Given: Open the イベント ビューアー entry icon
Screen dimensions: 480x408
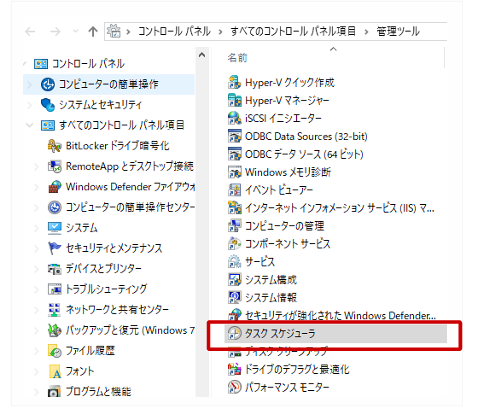Looking at the screenshot, I should click(234, 190).
